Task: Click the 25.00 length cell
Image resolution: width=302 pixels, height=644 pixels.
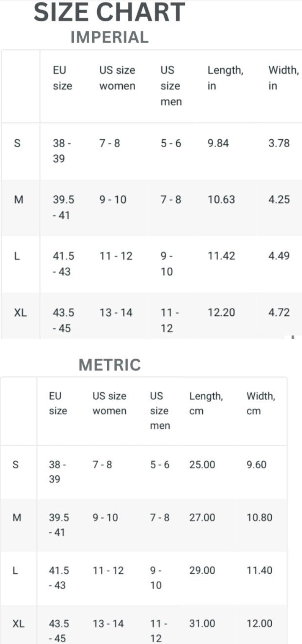Action: pyautogui.click(x=202, y=465)
